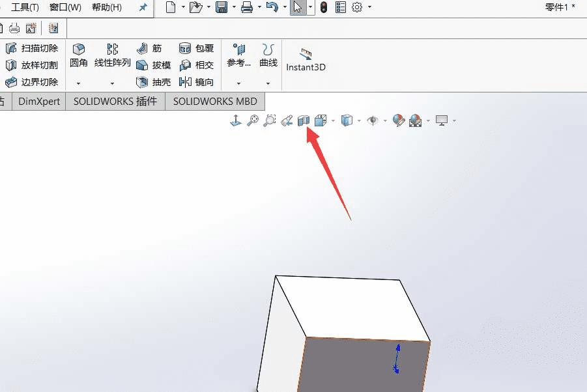The width and height of the screenshot is (587, 392).
Task: Click the Print icon in top toolbar
Action: [x=247, y=7]
